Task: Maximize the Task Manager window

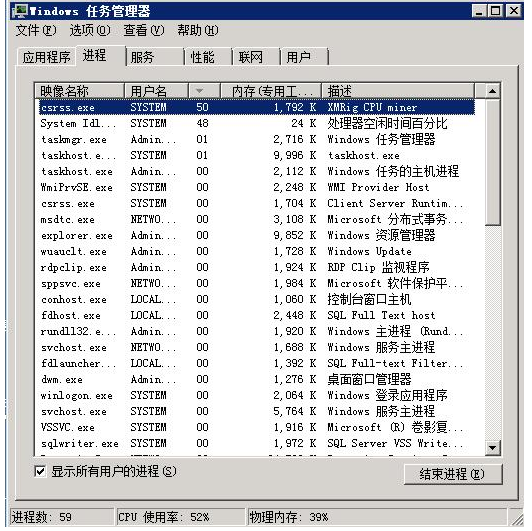Action: 495,11
